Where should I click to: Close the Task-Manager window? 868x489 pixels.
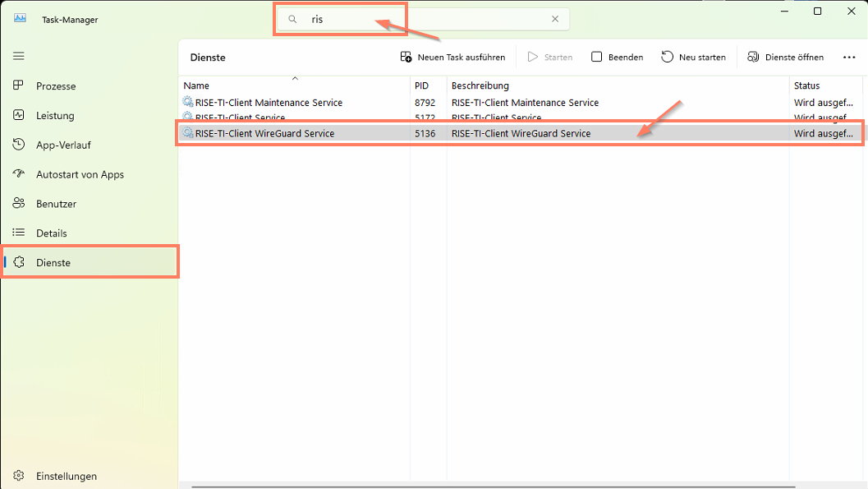click(852, 11)
